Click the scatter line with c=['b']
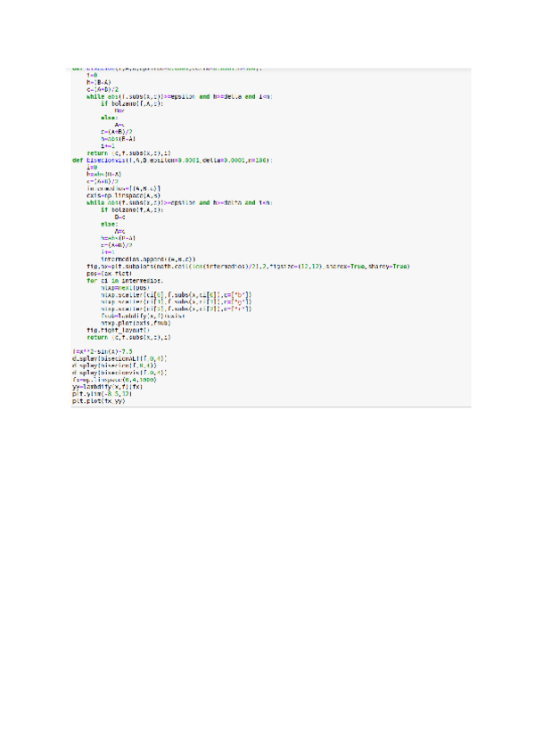535x756 pixels. (x=176, y=294)
